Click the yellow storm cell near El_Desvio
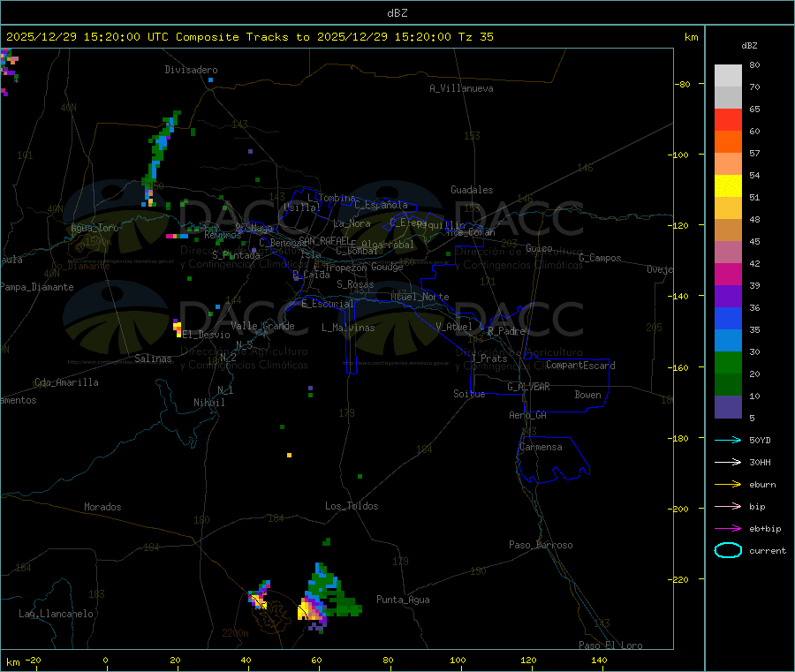The image size is (795, 672). (x=178, y=328)
